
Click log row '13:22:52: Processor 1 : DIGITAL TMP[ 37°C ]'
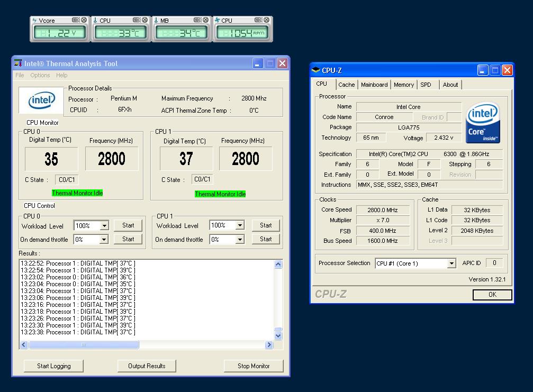78,263
